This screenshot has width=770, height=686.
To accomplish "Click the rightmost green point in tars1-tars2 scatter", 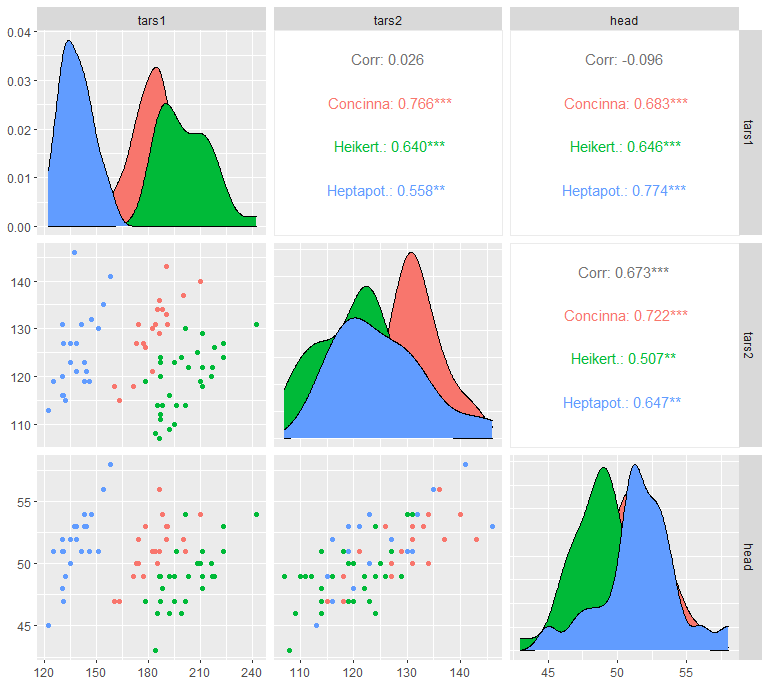I will pyautogui.click(x=256, y=325).
